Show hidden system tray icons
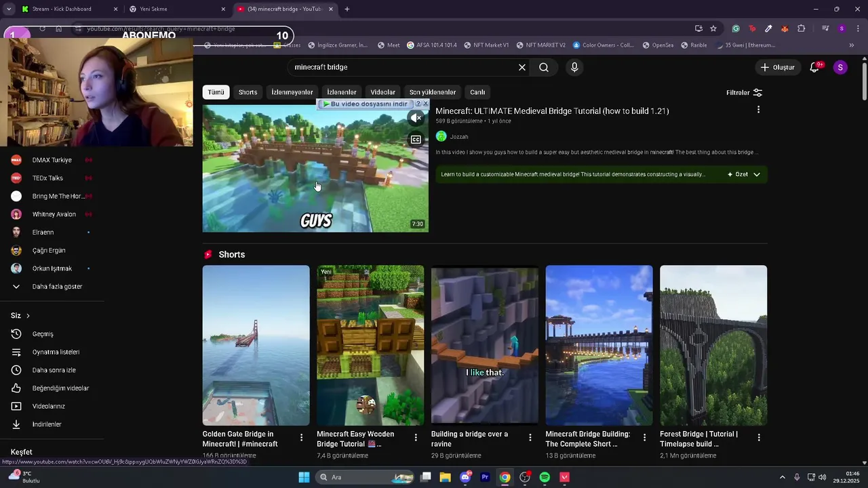The image size is (868, 488). click(x=782, y=477)
